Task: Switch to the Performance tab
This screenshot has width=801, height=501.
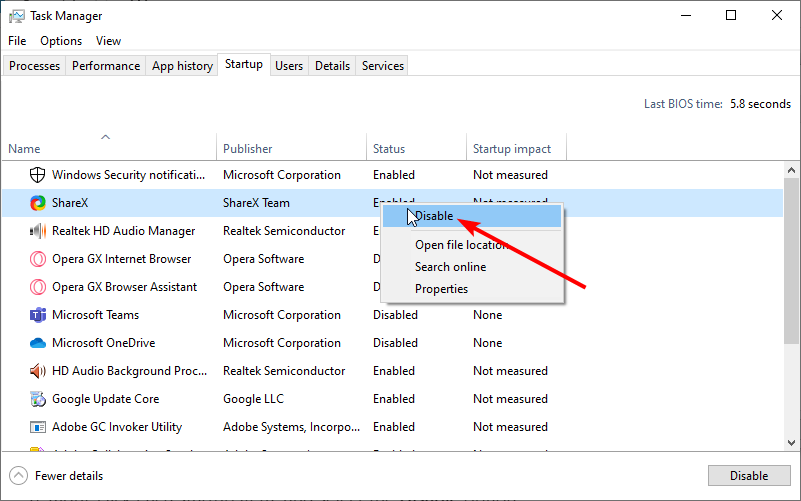Action: (106, 66)
